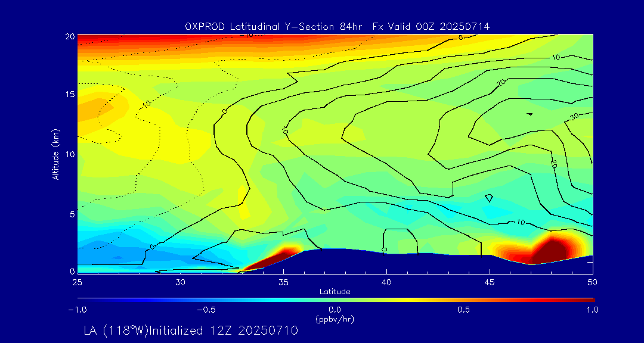Click the -0.5 colorbar label
644x343 pixels.
pyautogui.click(x=206, y=310)
